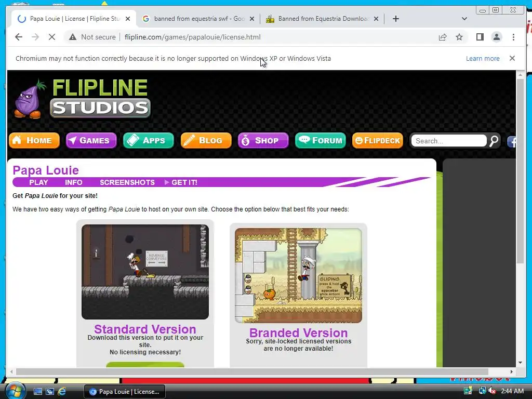Open the Home navigation button
Image resolution: width=532 pixels, height=399 pixels.
(x=34, y=140)
